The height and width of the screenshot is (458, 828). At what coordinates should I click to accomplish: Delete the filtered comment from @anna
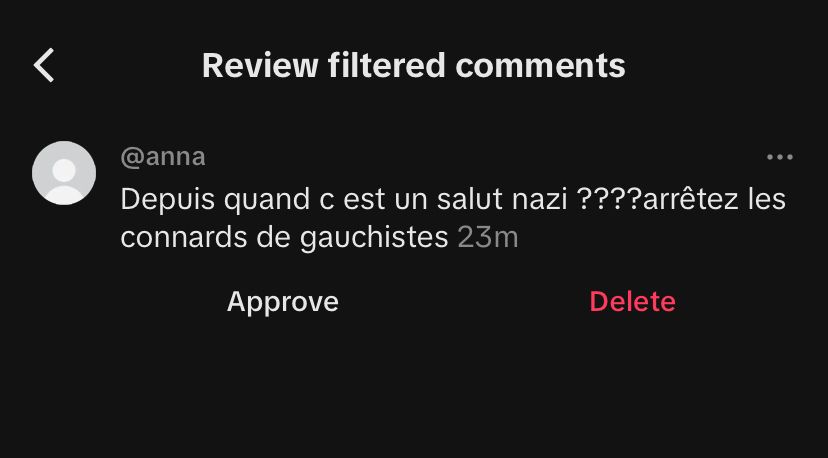pos(633,302)
